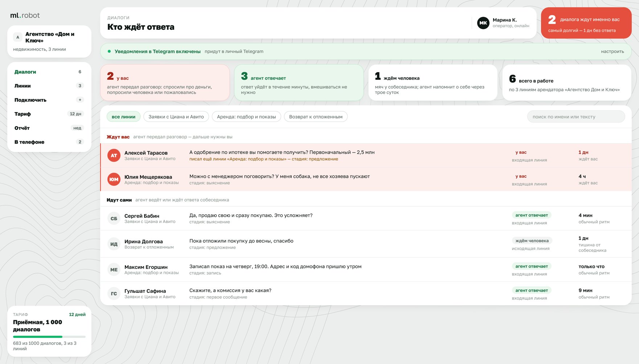639x364 pixels.
Task: Open Алексей Тарасов's mortgage question
Action: click(x=282, y=152)
